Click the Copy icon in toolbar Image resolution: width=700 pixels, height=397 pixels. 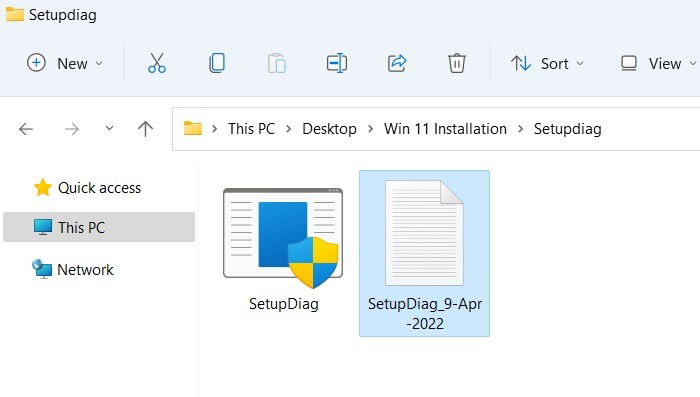tap(217, 63)
